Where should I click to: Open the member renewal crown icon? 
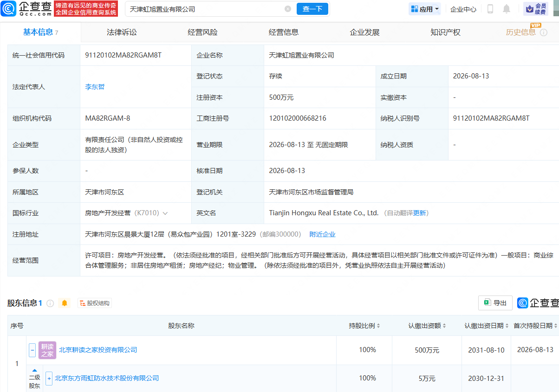click(535, 9)
